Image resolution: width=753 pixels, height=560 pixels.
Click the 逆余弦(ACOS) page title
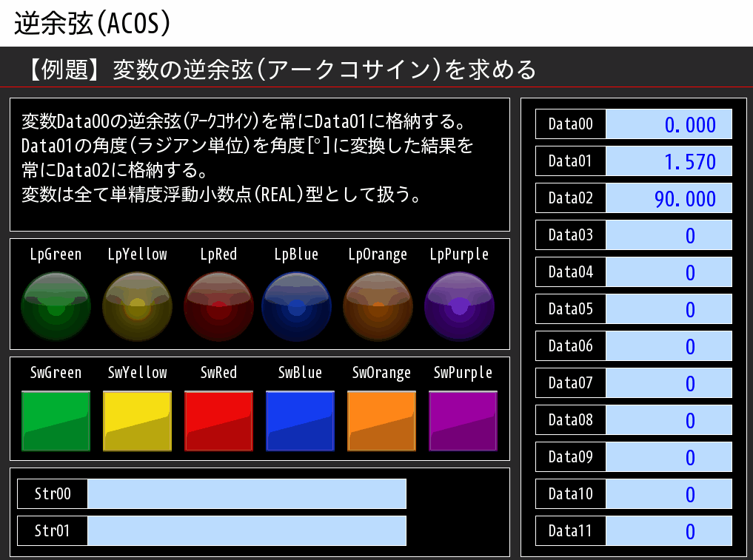point(93,23)
